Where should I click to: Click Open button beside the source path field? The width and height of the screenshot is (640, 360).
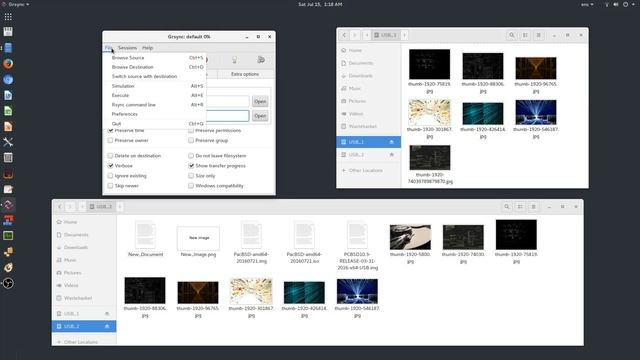click(260, 101)
